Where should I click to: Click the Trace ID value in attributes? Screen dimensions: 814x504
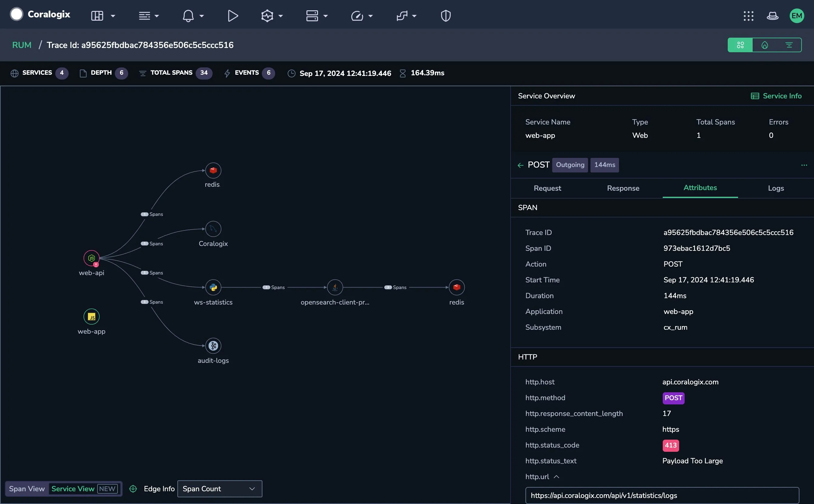728,233
